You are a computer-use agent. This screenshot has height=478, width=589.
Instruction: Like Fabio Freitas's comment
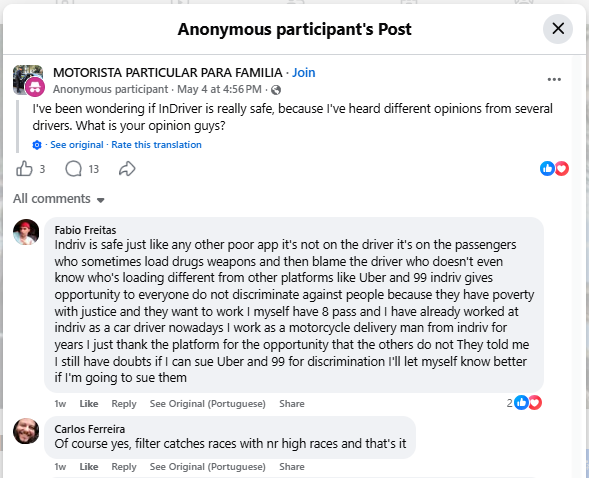click(x=89, y=404)
